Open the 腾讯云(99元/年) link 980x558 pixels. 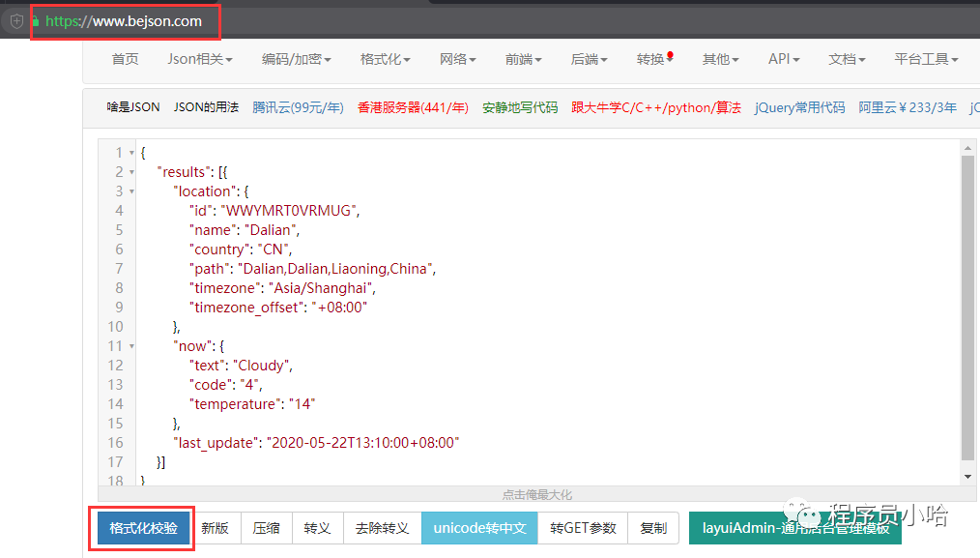coord(298,107)
